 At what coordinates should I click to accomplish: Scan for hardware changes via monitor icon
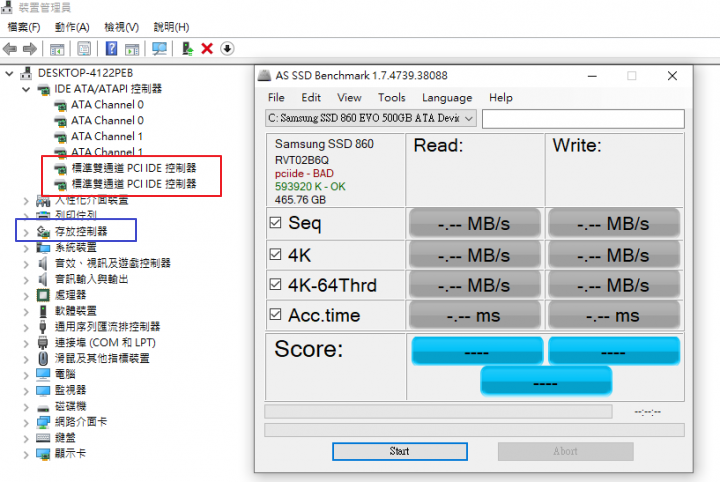click(x=159, y=49)
